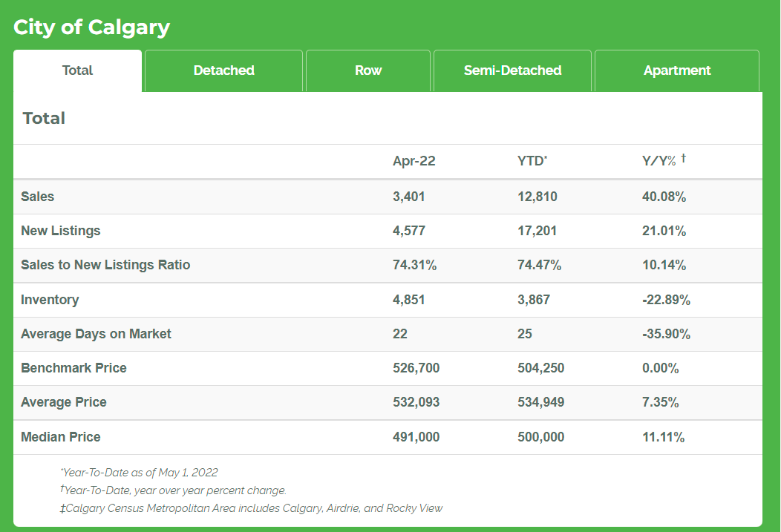Select the Average Price value 532,093
The width and height of the screenshot is (781, 532).
point(416,402)
